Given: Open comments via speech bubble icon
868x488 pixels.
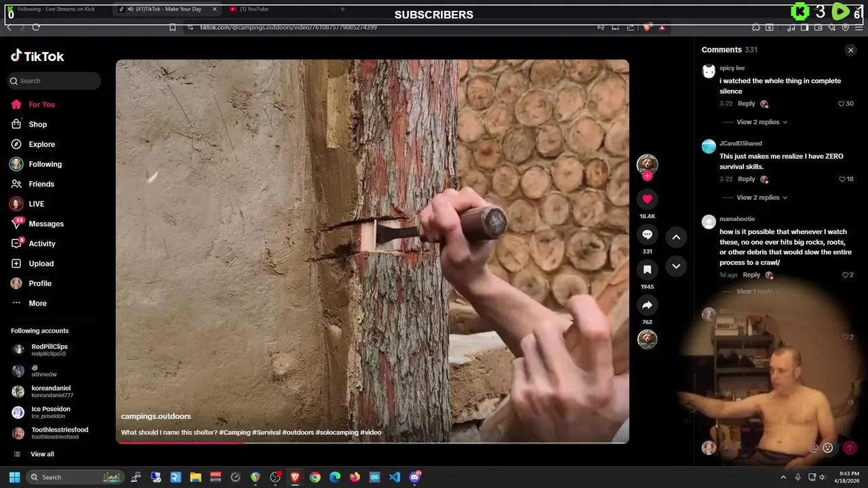Looking at the screenshot, I should point(647,235).
